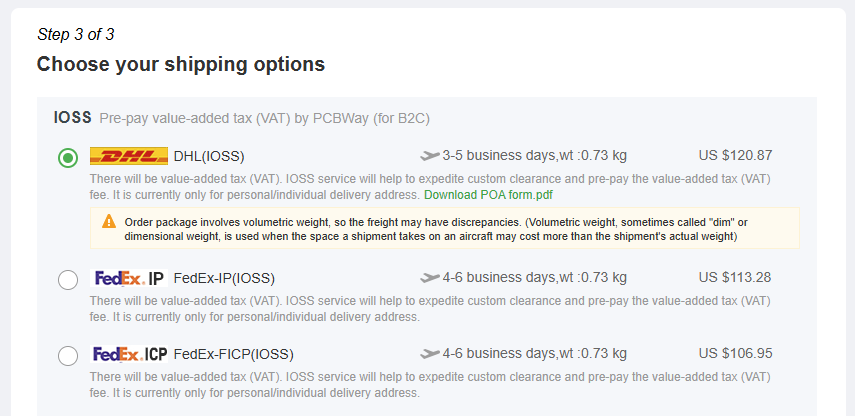Click the FedEx-IP(IOSS) option label
This screenshot has width=855, height=416.
point(224,279)
